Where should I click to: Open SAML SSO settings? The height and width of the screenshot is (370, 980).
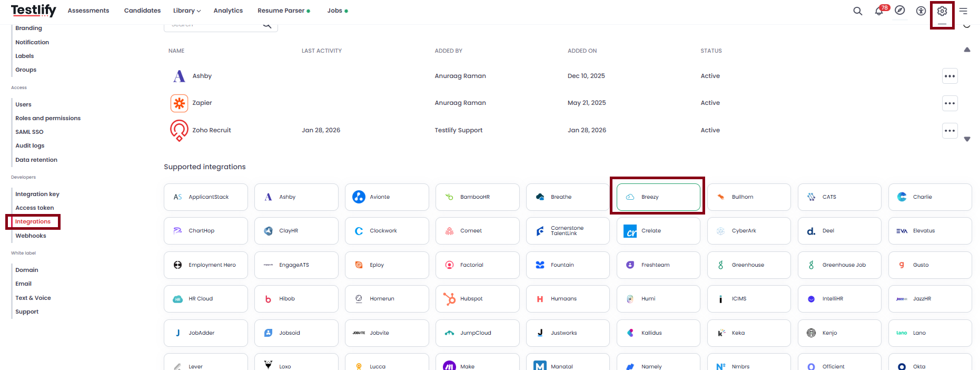[x=29, y=132]
